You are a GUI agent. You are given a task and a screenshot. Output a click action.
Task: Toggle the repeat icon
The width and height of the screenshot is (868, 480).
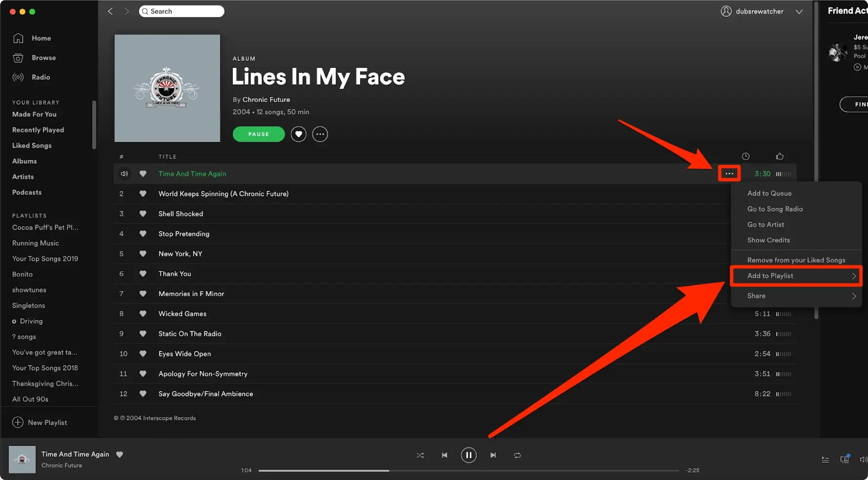(x=517, y=455)
